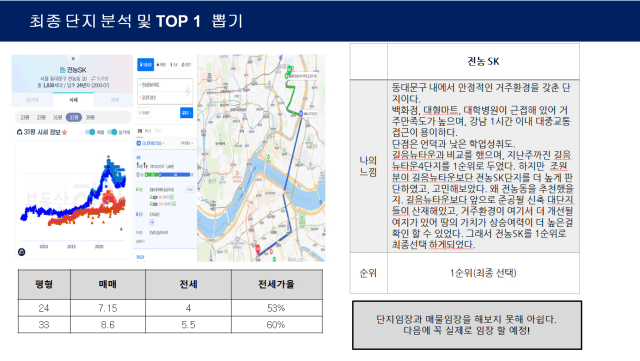Viewport: 640px width, 361px height.
Task: Toggle the 매매 price series switch
Action: 90,132
